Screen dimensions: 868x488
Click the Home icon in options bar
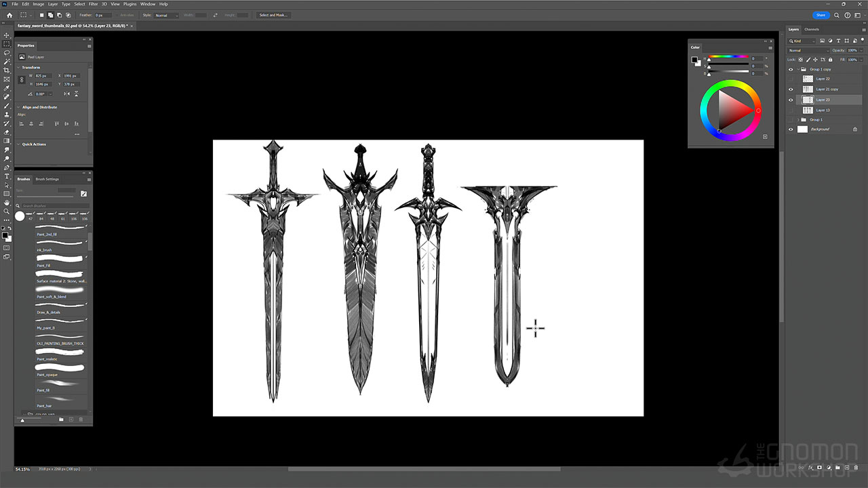point(9,15)
